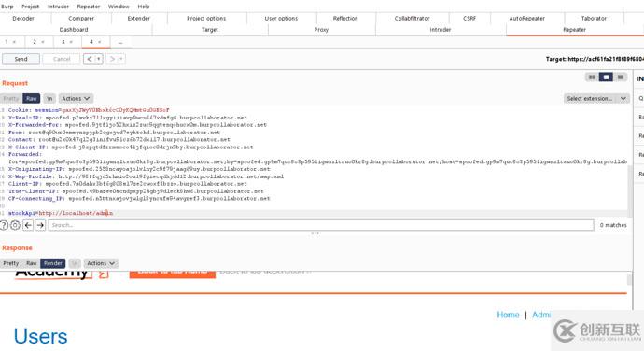644x351 pixels.
Task: Open the Project menu
Action: [31, 7]
